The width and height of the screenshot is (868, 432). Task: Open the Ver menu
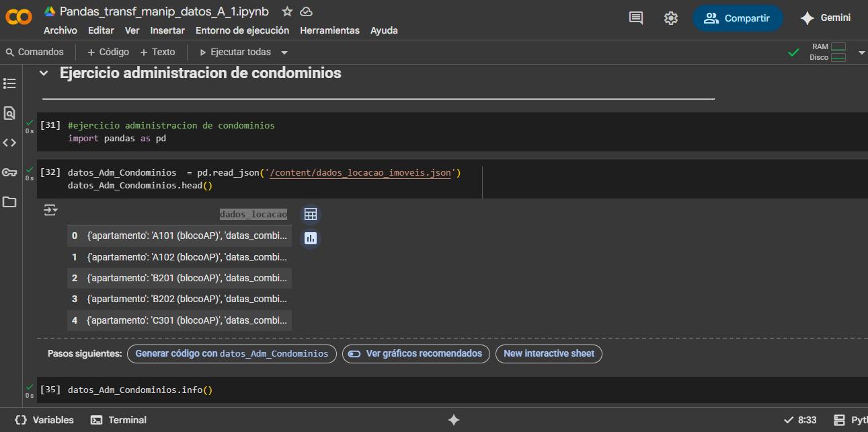pos(132,30)
